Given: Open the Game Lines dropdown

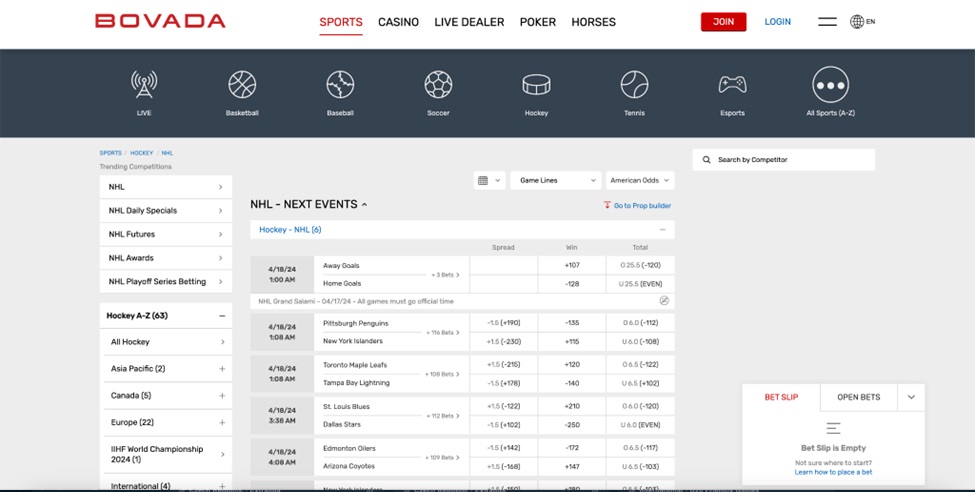Looking at the screenshot, I should [x=555, y=181].
